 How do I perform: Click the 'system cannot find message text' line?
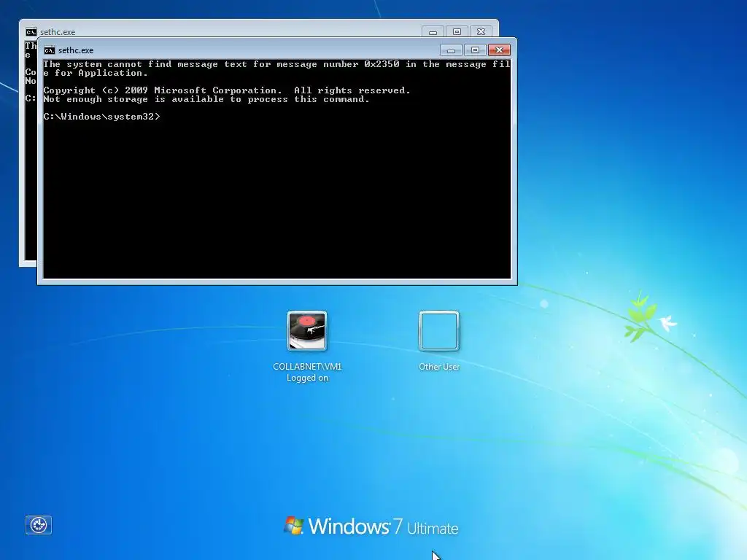[x=276, y=69]
